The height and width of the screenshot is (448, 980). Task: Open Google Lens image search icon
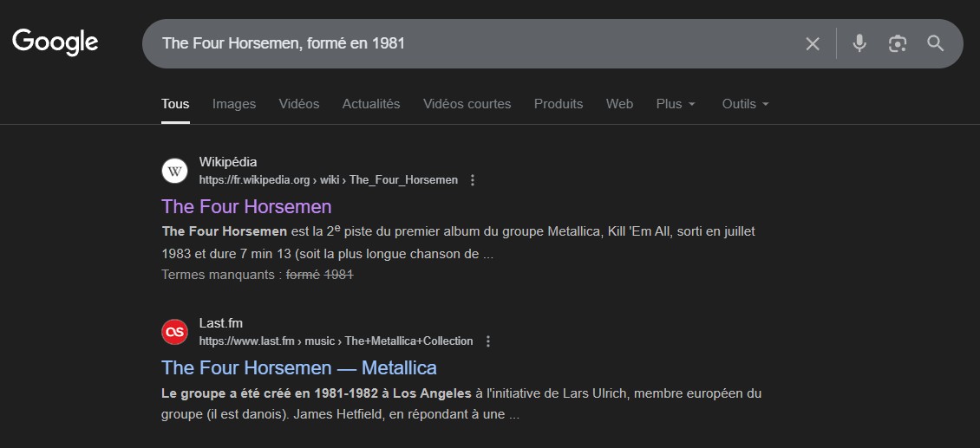pos(897,43)
